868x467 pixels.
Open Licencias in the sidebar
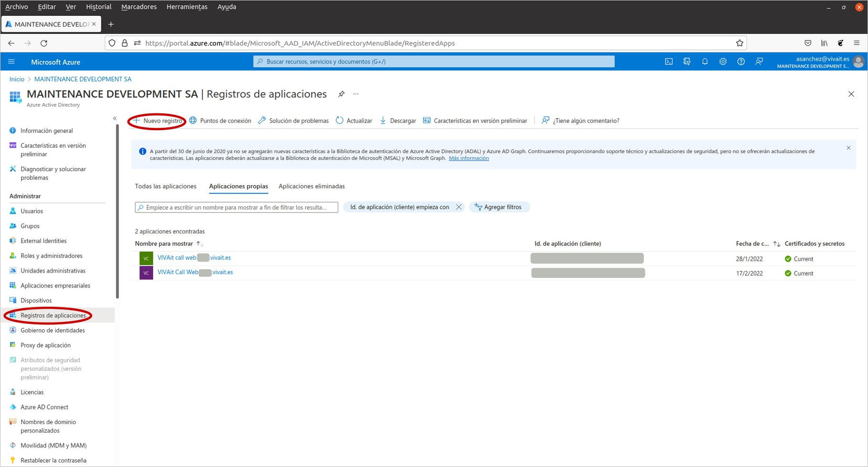32,392
